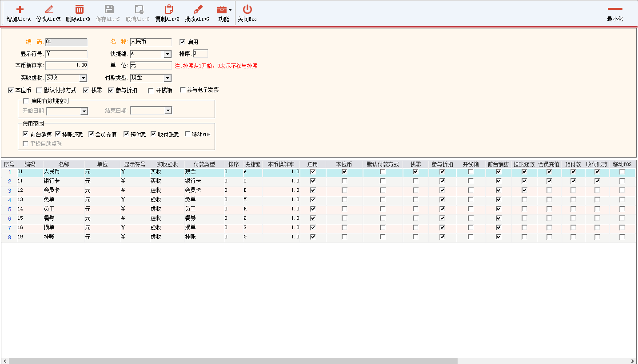
Task: Enable the 默认付款方式 checkbox
Action: [39, 90]
